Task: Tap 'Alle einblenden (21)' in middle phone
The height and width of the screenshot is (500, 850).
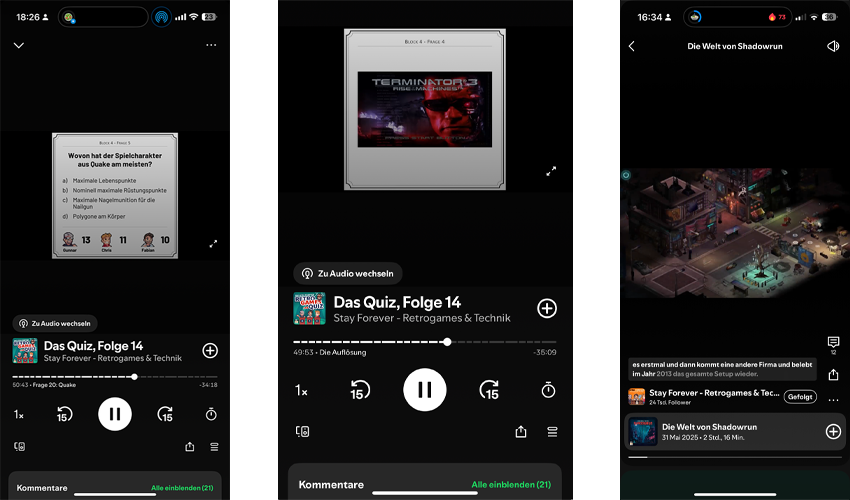Action: tap(511, 484)
